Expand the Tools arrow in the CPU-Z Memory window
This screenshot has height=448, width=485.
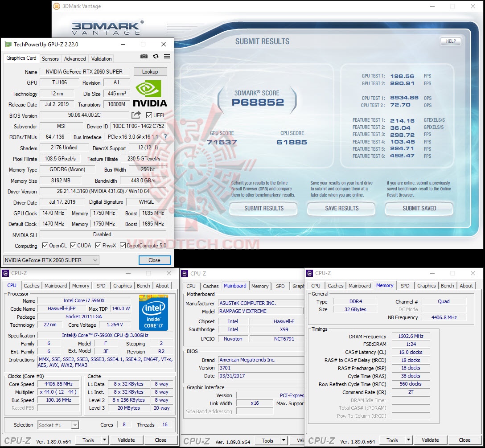pyautogui.click(x=409, y=440)
